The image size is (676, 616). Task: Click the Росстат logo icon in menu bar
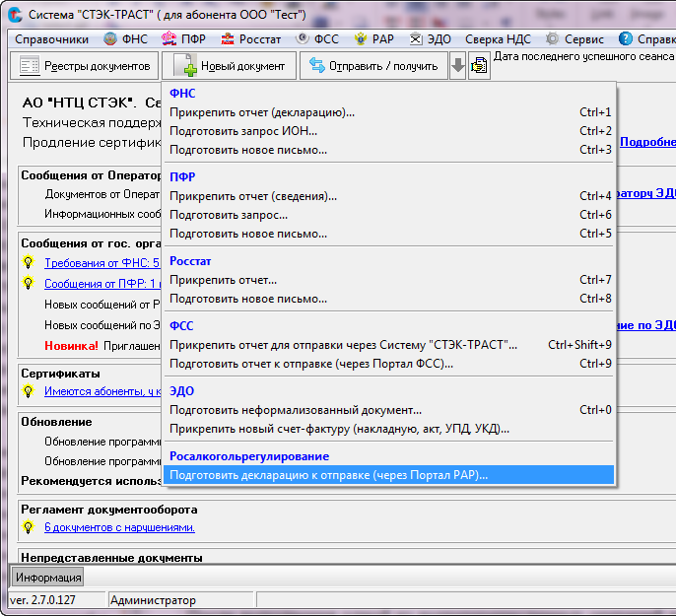pos(228,39)
